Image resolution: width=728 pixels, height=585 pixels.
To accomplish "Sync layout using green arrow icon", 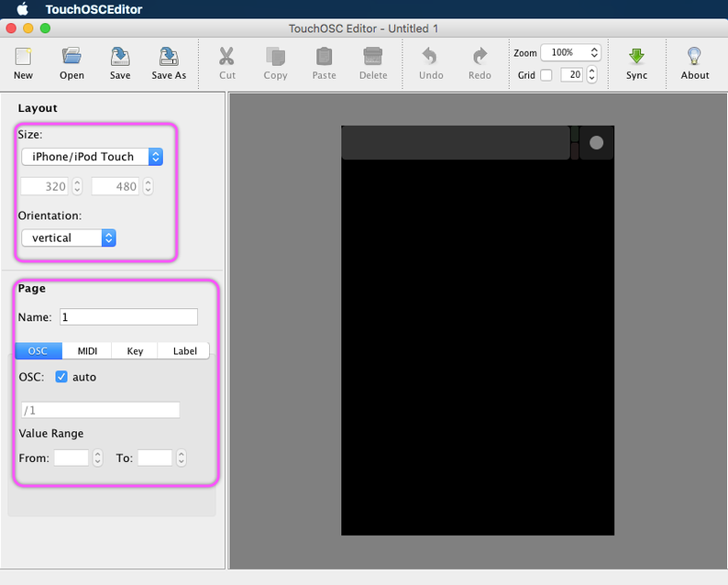I will (636, 57).
